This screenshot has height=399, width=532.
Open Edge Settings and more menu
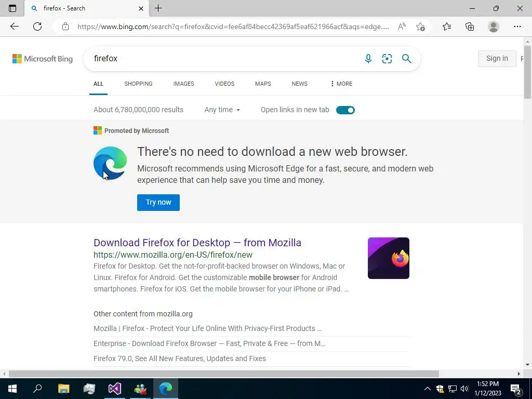[x=517, y=26]
